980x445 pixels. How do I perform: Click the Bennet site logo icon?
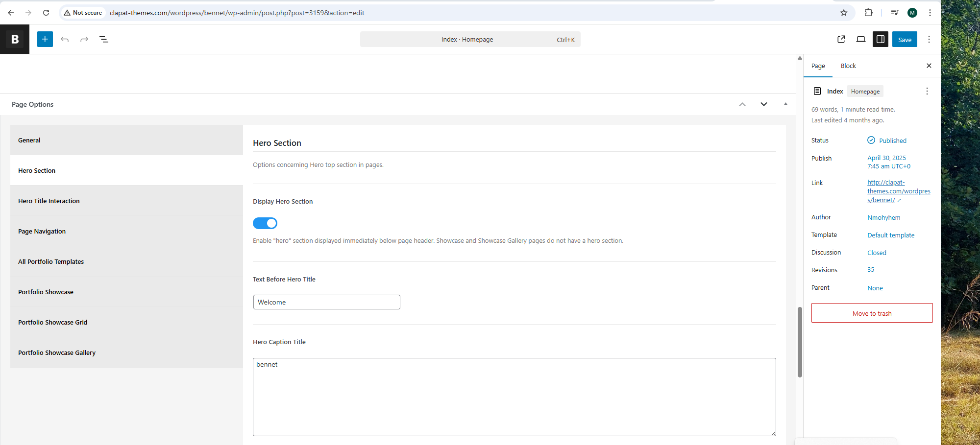click(15, 39)
